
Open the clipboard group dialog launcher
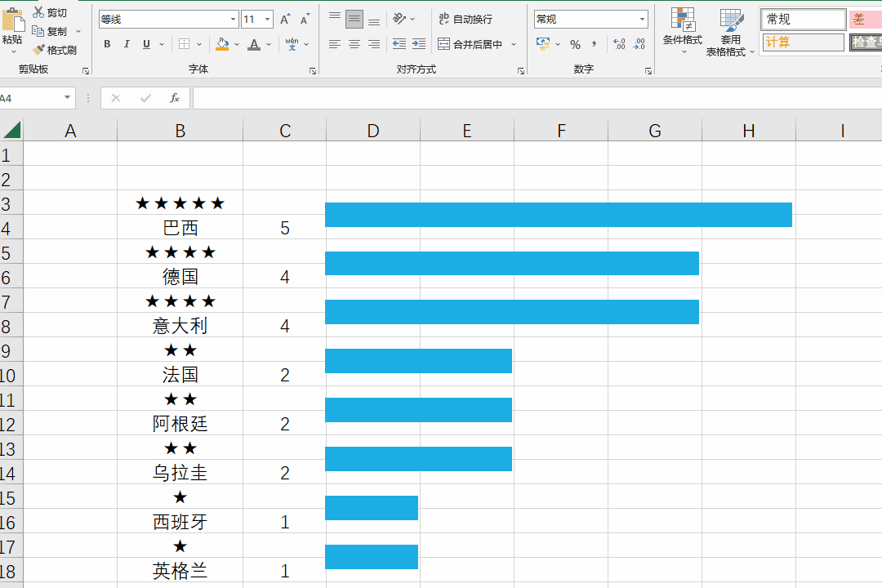(x=86, y=71)
